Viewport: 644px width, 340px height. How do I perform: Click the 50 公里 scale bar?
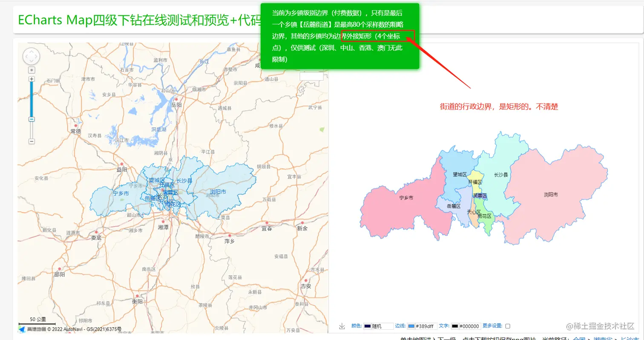click(37, 321)
